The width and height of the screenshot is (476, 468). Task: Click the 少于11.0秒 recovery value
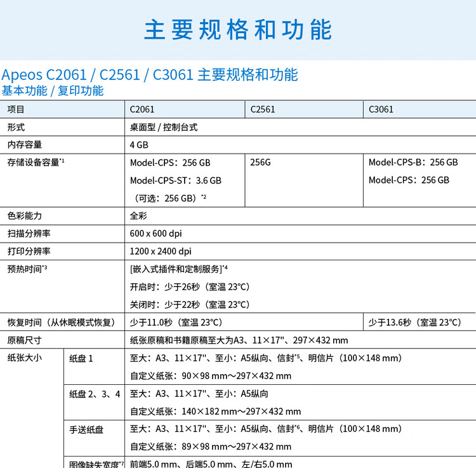[x=176, y=323]
